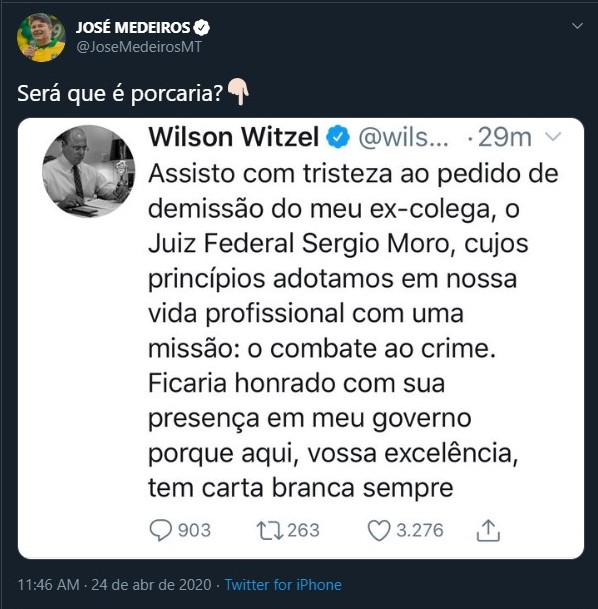Screen dimensions: 598x609
Task: Open José Medeiros profile picture
Action: coord(41,38)
